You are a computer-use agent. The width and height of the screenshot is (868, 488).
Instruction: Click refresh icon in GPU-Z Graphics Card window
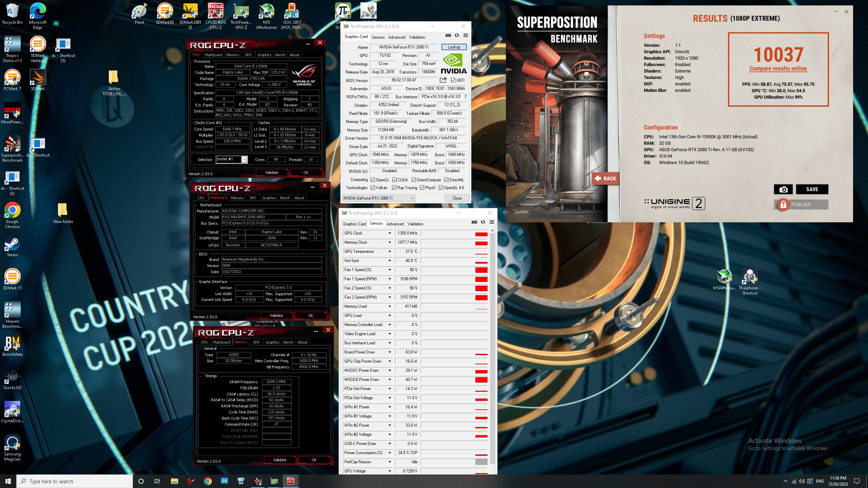(457, 36)
